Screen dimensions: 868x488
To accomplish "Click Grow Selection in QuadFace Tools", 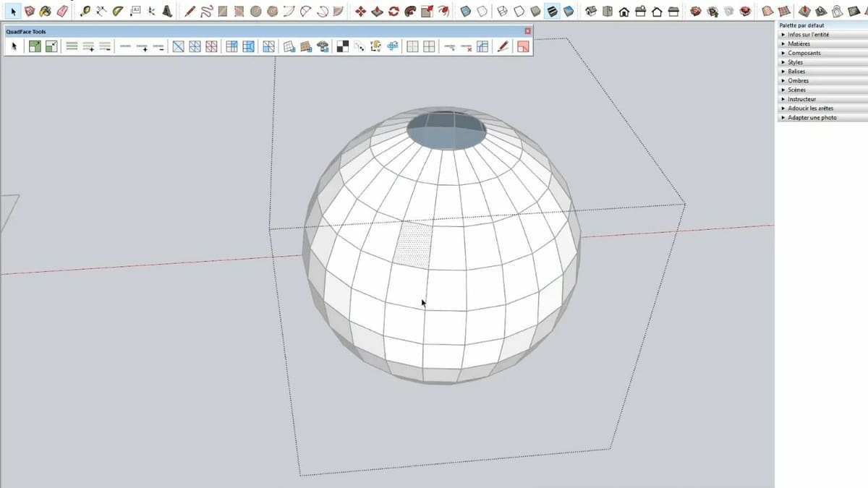I will [35, 46].
